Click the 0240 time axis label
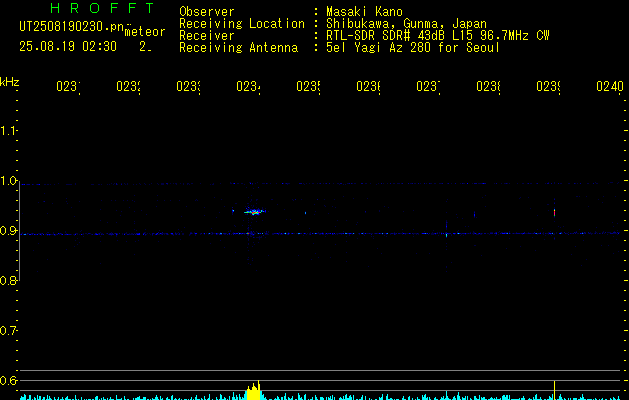 coord(610,86)
